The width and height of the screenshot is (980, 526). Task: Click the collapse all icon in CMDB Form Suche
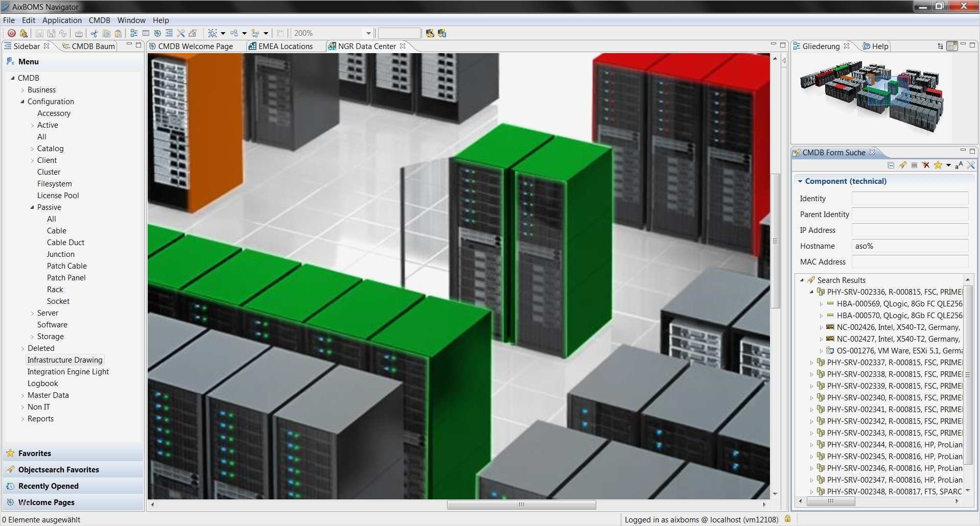(891, 165)
